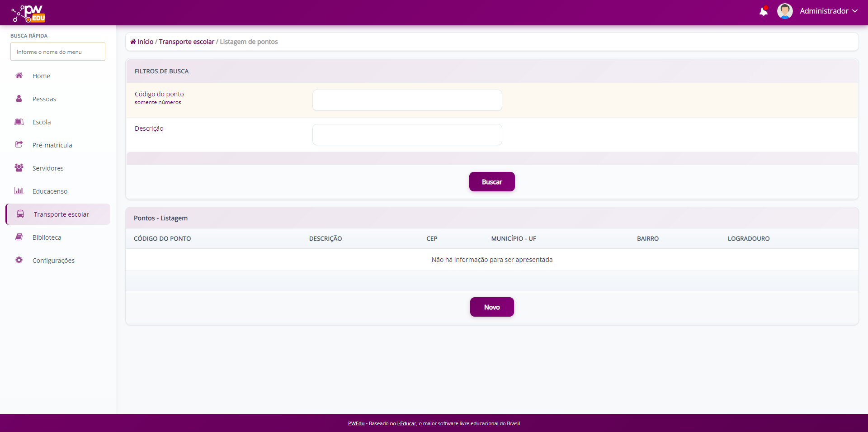Image resolution: width=868 pixels, height=432 pixels.
Task: Click the Escola book icon
Action: [19, 122]
